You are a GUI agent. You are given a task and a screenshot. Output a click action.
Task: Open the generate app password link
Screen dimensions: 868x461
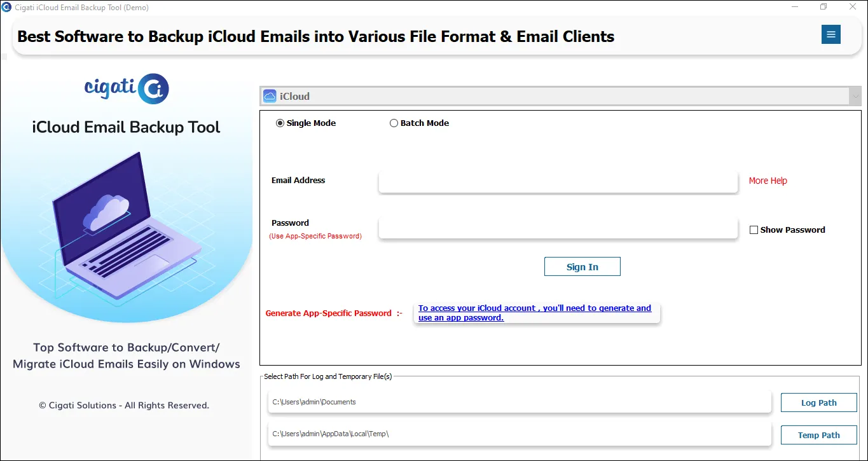click(535, 313)
